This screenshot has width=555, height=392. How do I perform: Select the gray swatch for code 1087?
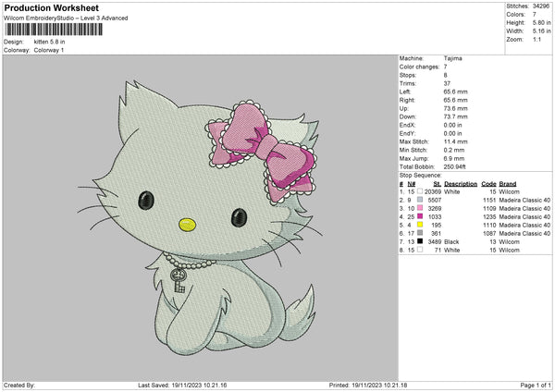[420, 233]
